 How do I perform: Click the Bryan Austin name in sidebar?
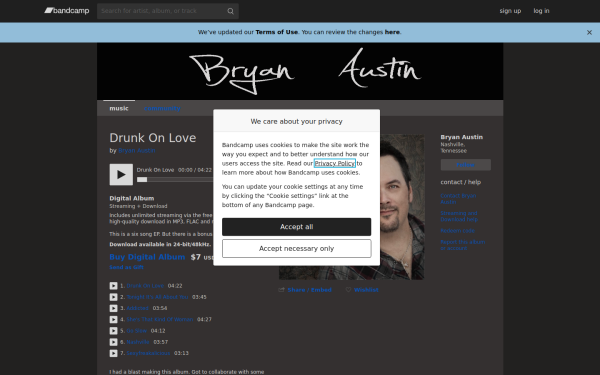pos(461,137)
